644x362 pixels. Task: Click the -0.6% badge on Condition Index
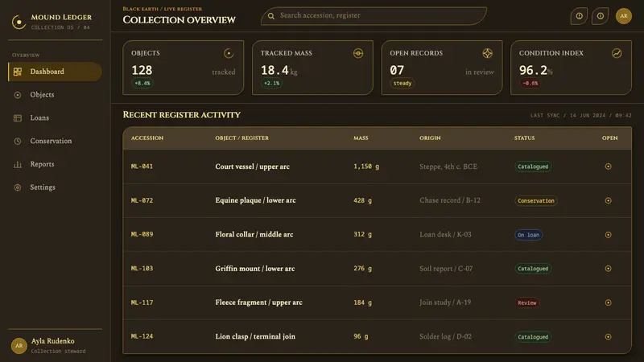coord(530,84)
